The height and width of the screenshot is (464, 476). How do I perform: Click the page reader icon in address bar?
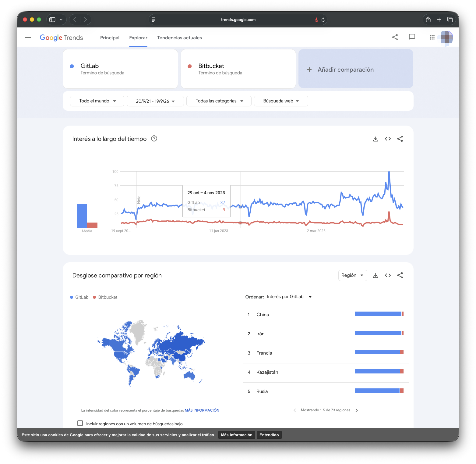tap(153, 20)
